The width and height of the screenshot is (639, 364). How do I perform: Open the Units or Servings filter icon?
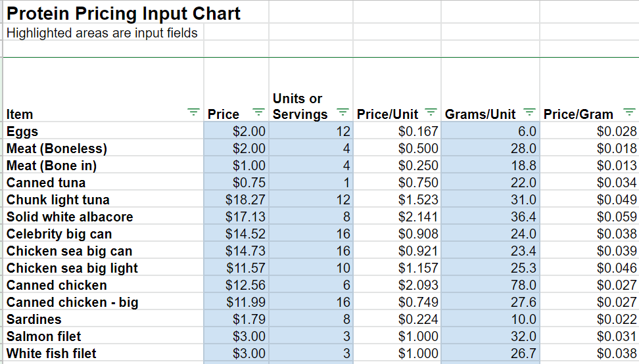point(342,113)
